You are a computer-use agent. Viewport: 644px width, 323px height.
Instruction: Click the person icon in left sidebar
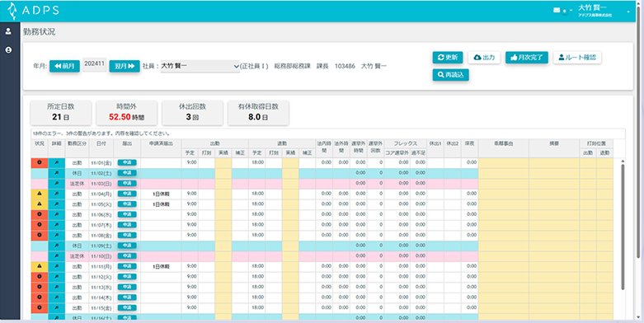[8, 31]
